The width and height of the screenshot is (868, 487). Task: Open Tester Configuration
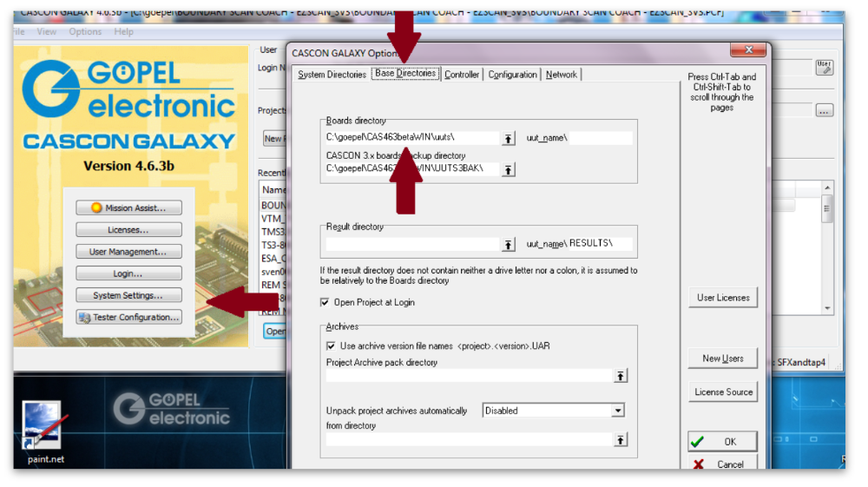click(129, 317)
